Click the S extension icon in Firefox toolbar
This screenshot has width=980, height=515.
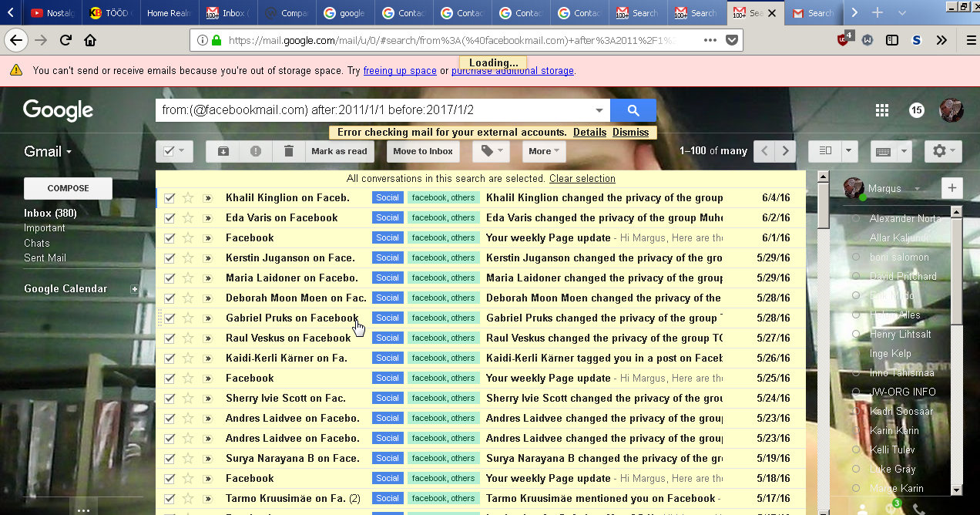pos(917,40)
